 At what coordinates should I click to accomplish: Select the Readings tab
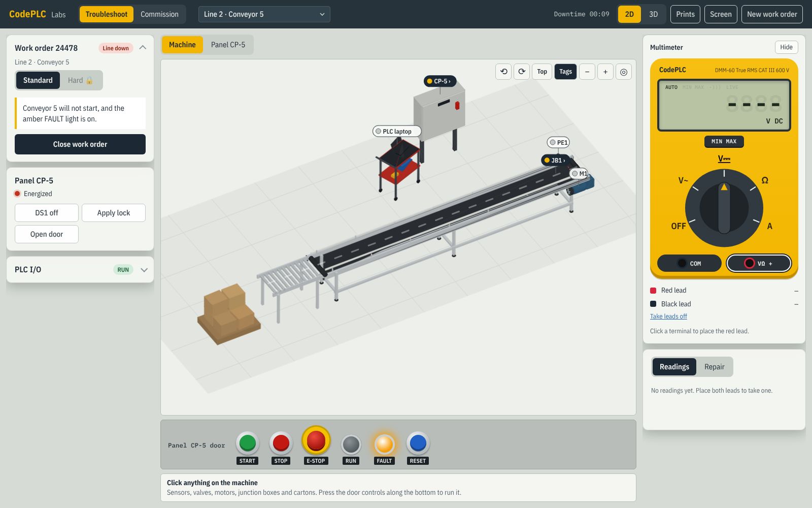[x=674, y=367]
